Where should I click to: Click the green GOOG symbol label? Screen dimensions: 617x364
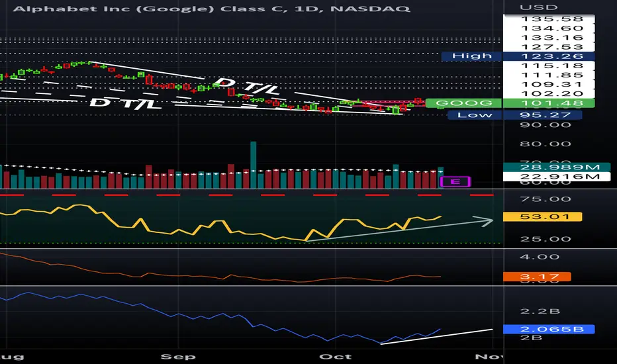click(463, 103)
